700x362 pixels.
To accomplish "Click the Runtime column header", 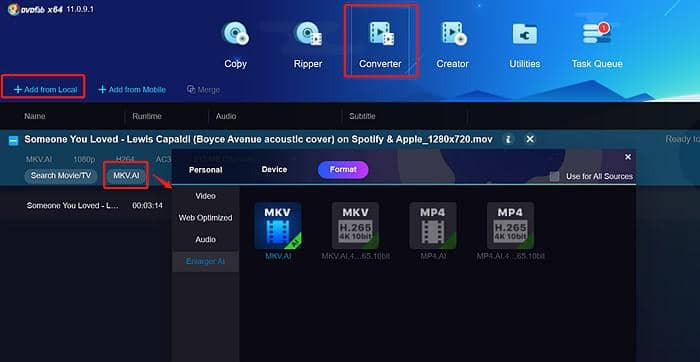I will click(x=147, y=116).
